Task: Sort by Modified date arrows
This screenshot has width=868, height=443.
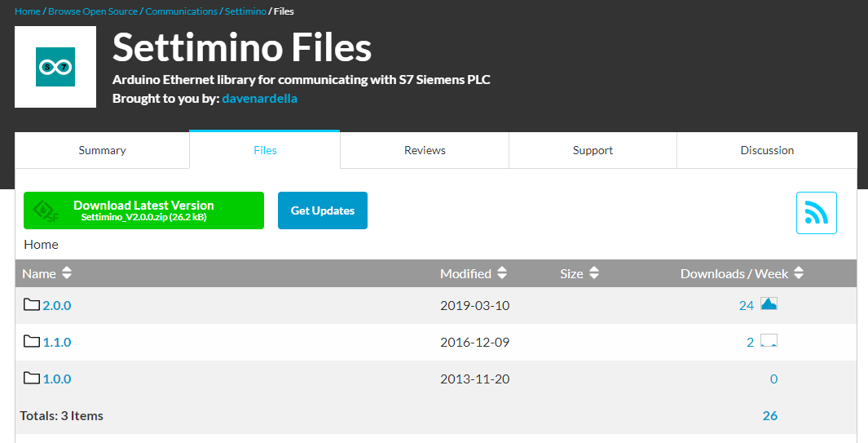Action: pos(501,272)
